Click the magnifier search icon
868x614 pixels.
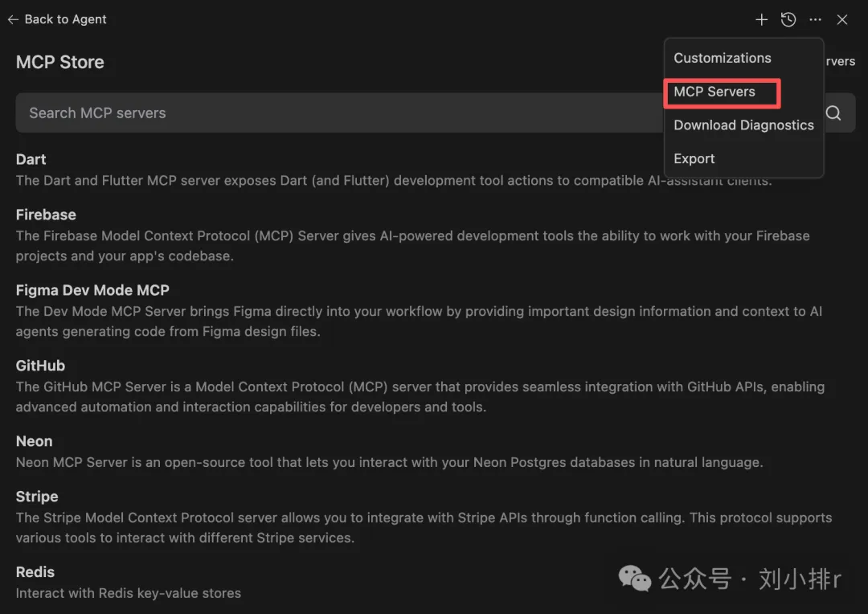(833, 113)
